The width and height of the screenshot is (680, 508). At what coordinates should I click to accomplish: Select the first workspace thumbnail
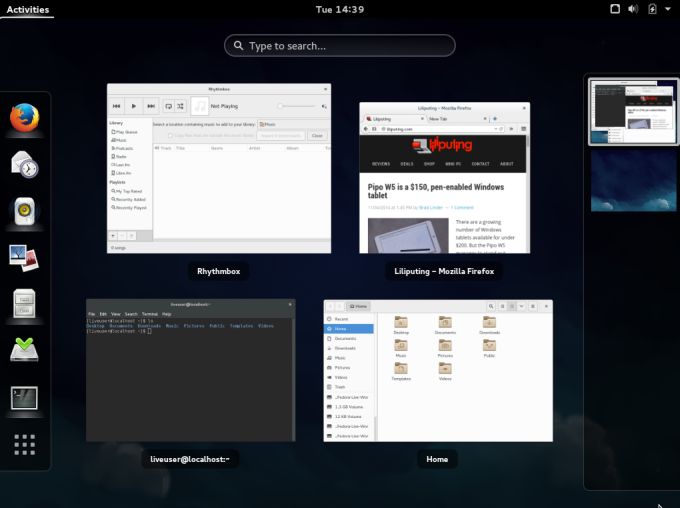(x=634, y=112)
